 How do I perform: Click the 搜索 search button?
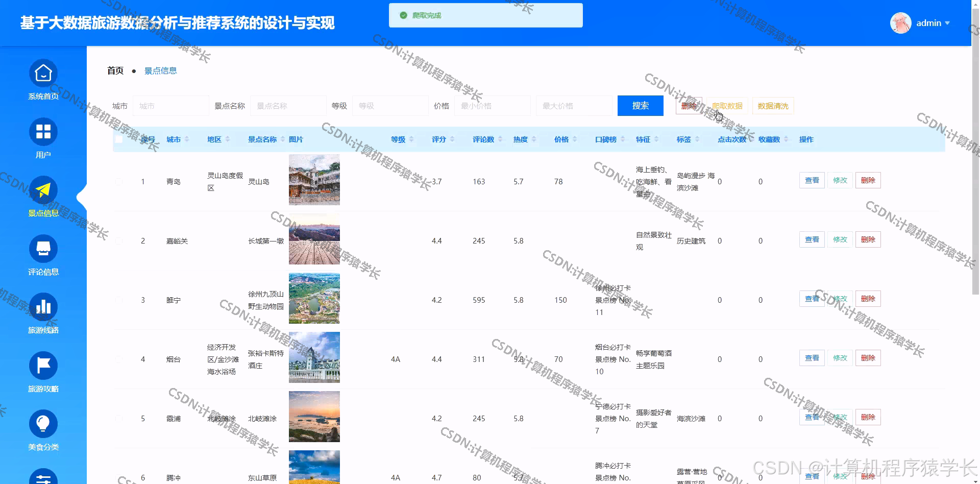pos(640,106)
